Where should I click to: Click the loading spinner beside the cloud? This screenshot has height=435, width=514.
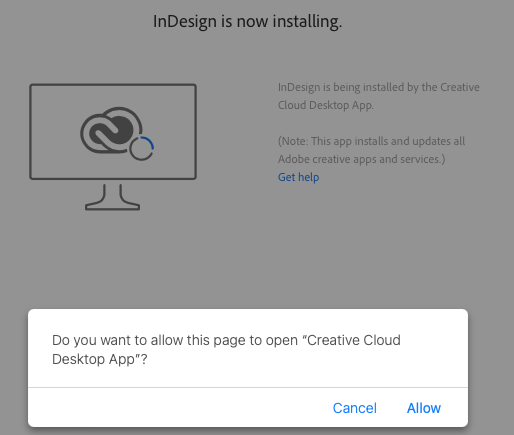click(x=142, y=148)
